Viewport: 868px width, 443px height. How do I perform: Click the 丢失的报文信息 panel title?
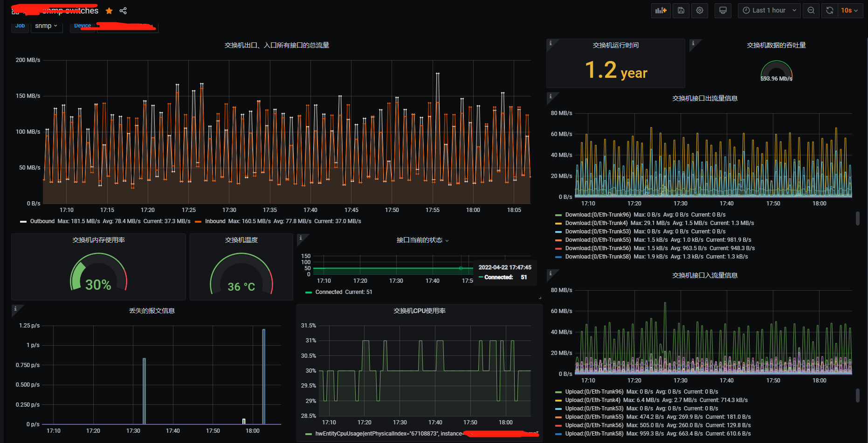coord(152,311)
